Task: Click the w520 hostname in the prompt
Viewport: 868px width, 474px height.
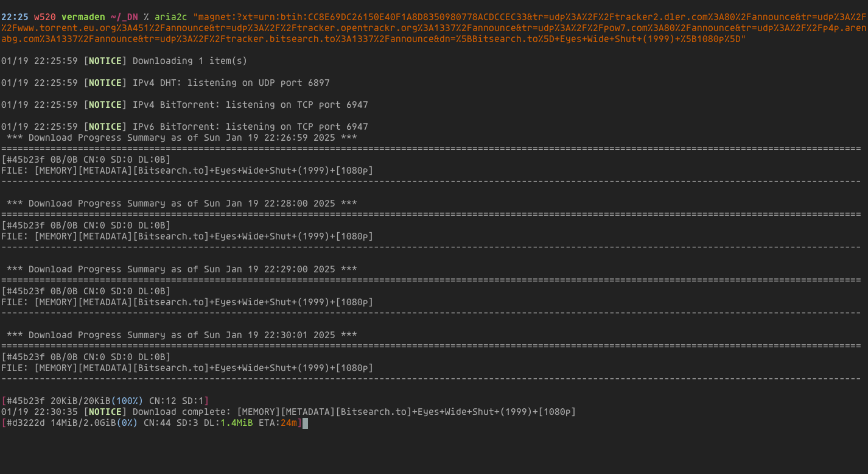Action: [45, 17]
